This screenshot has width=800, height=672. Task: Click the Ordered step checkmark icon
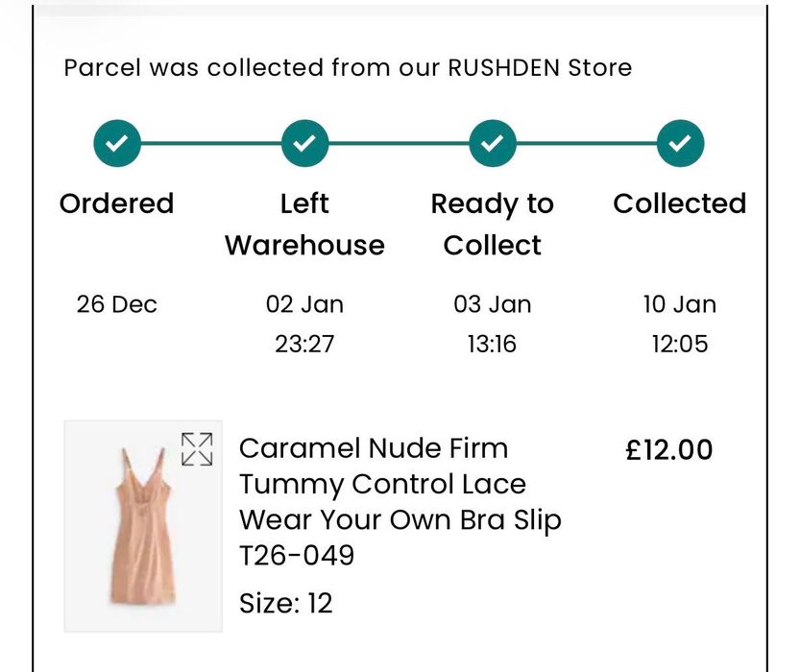pos(117,144)
